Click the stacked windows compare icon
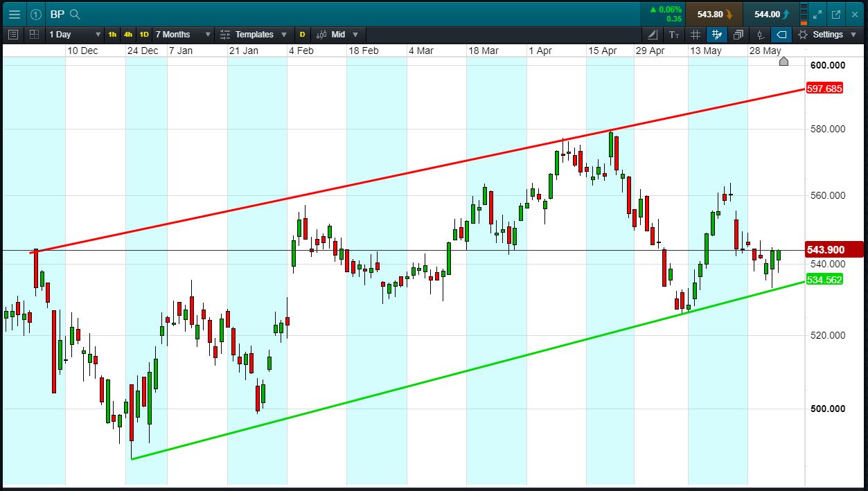Viewport: 868px width, 491px height. coord(738,34)
